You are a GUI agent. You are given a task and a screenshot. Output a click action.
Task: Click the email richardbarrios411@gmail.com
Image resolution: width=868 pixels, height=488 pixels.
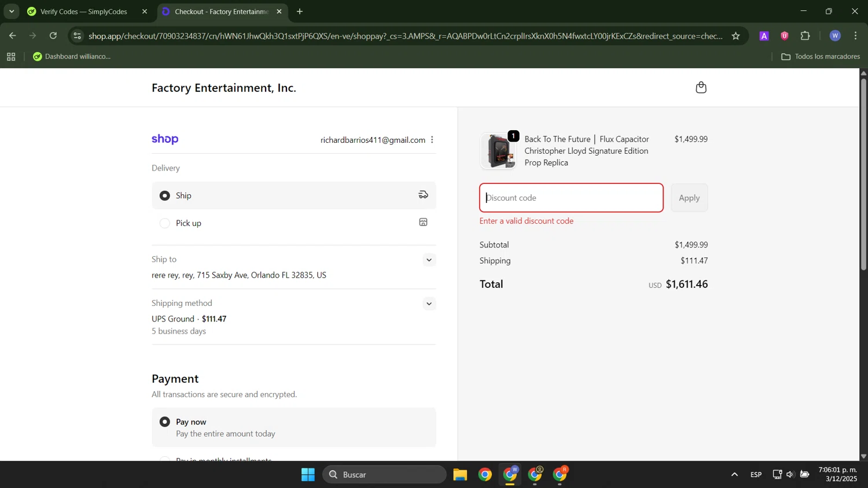pos(373,140)
